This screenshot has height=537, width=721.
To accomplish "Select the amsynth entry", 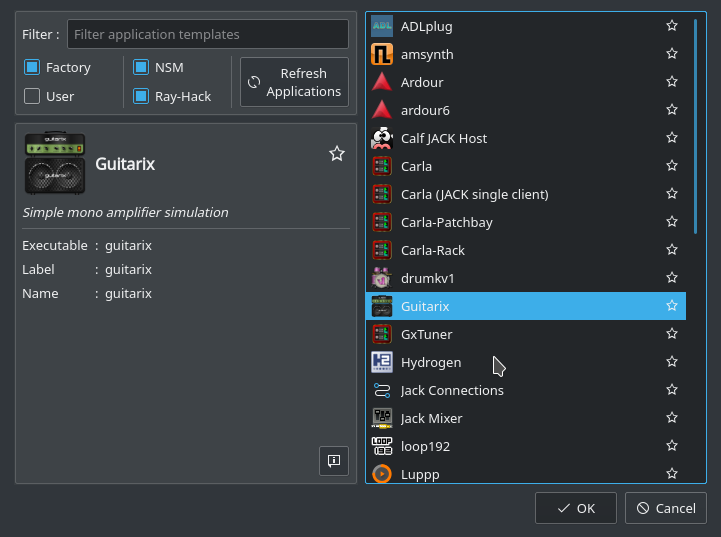I will [526, 54].
